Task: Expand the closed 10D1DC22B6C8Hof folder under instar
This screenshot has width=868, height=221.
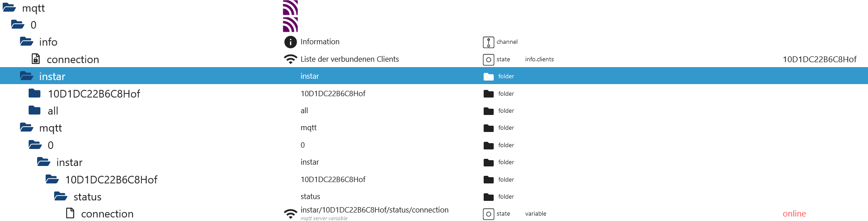Action: [x=34, y=93]
